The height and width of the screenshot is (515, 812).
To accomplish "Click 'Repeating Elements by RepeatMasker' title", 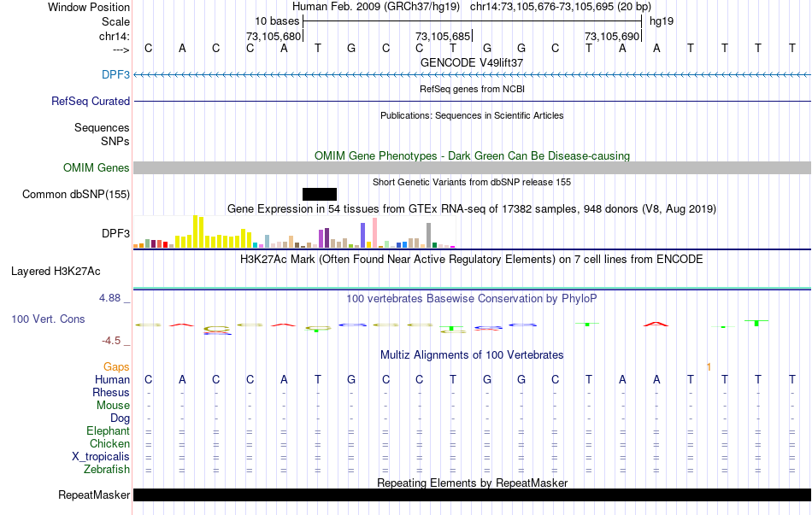I will coord(473,483).
